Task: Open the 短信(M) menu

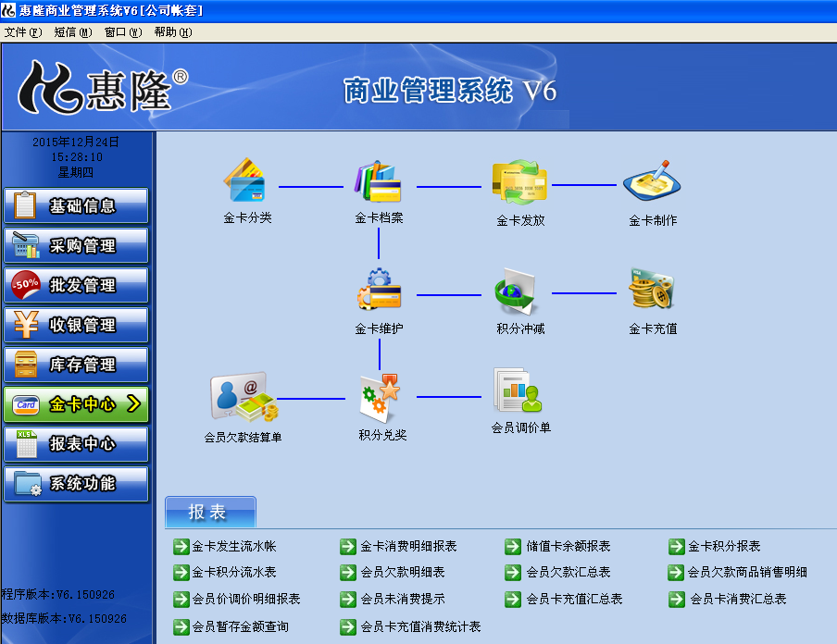Action: [73, 32]
